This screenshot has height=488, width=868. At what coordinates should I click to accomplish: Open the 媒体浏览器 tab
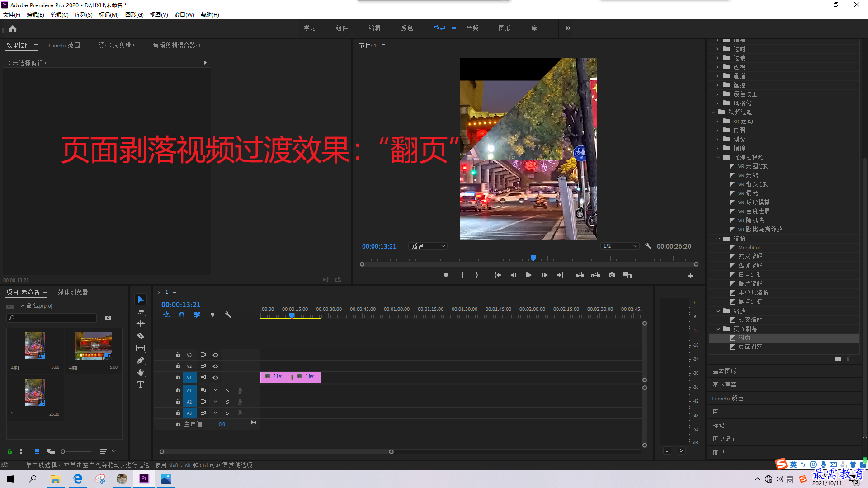pyautogui.click(x=73, y=292)
